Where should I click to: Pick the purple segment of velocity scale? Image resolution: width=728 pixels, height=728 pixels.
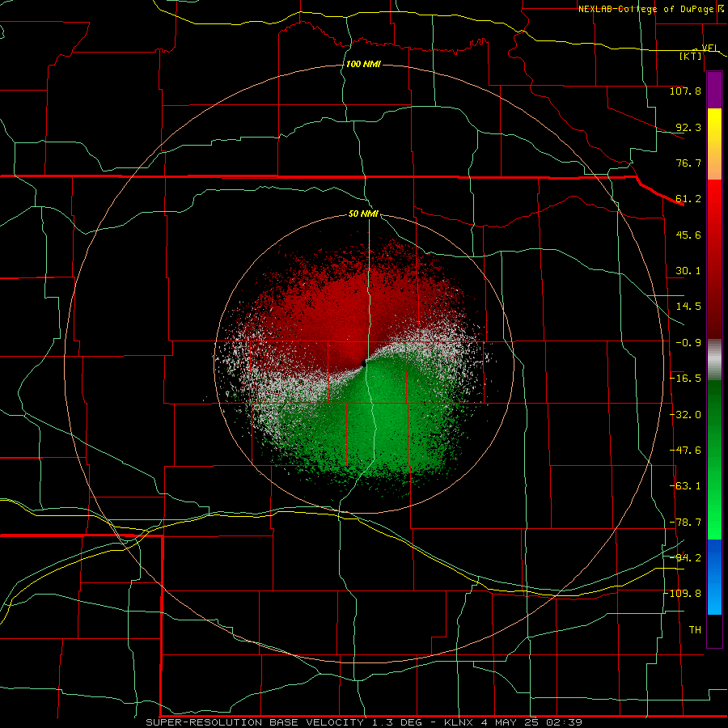coord(714,90)
